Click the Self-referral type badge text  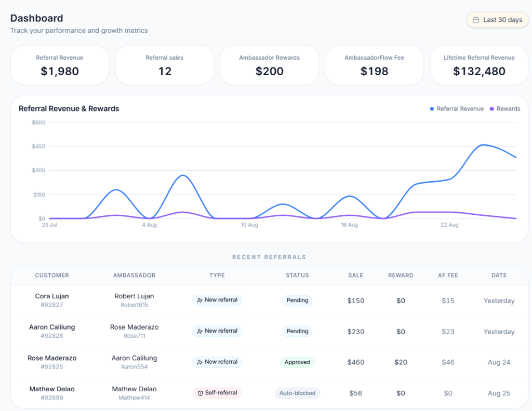[221, 393]
